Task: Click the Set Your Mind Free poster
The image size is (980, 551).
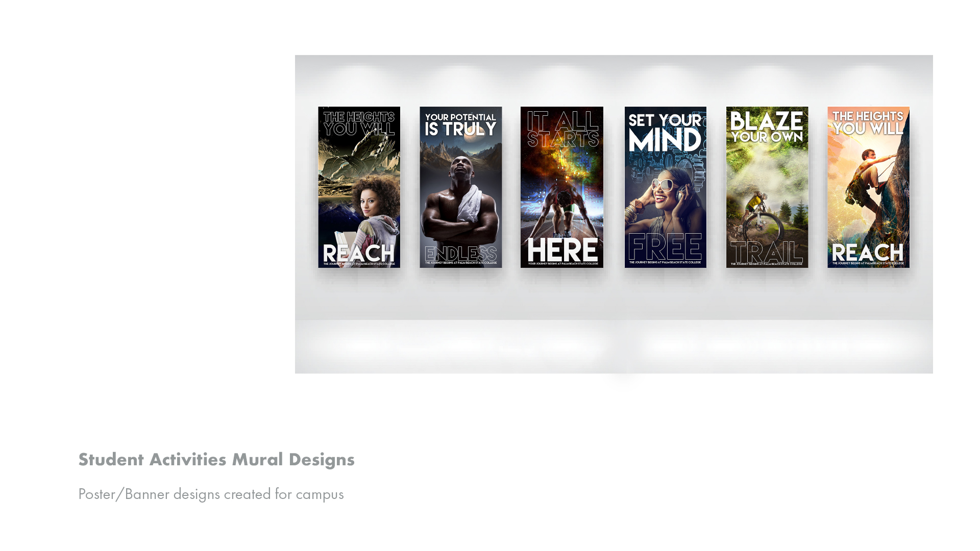Action: pos(665,187)
